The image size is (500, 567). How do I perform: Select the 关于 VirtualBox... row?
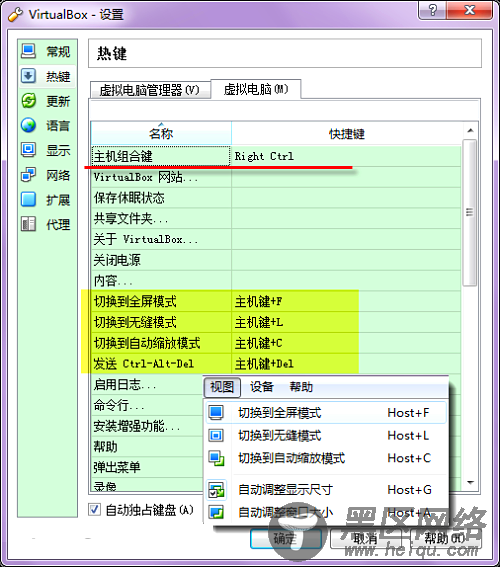(276, 239)
